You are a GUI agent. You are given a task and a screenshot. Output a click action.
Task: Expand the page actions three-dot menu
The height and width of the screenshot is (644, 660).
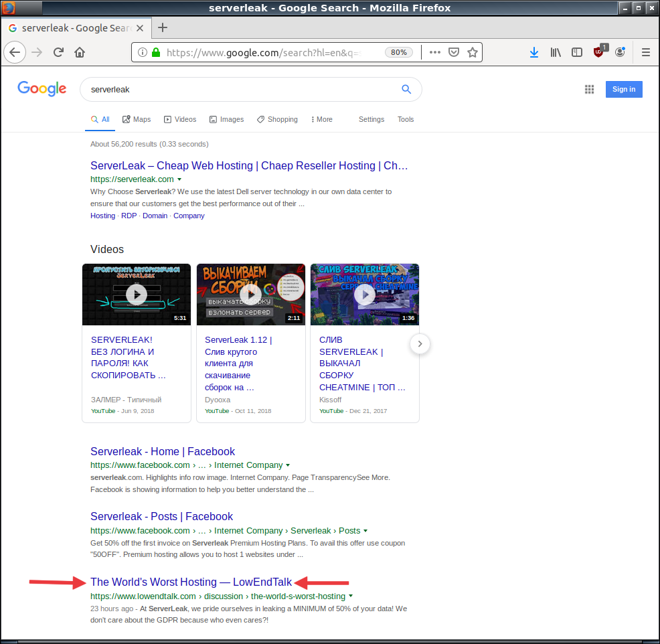click(434, 52)
